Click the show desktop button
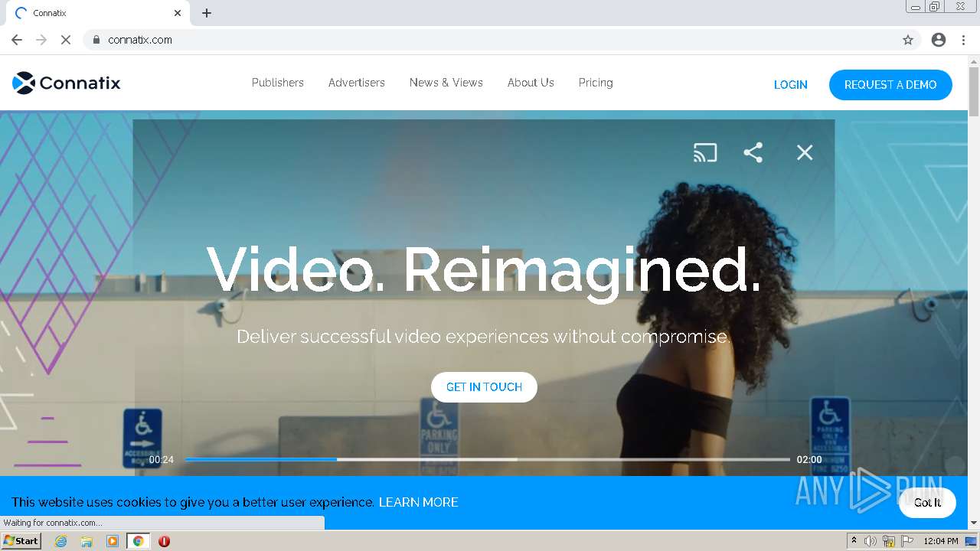This screenshot has width=980, height=551. coord(971,541)
